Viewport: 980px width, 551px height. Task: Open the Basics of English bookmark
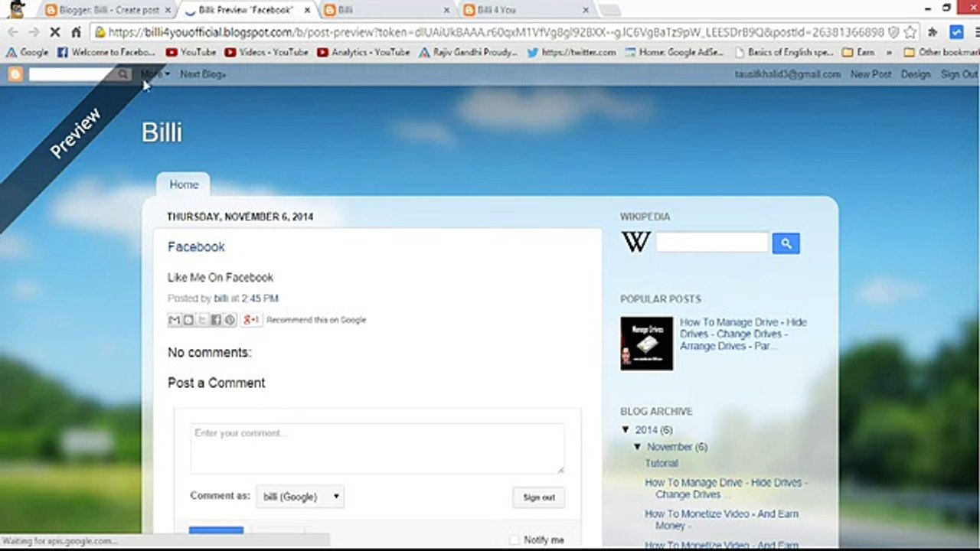(784, 52)
